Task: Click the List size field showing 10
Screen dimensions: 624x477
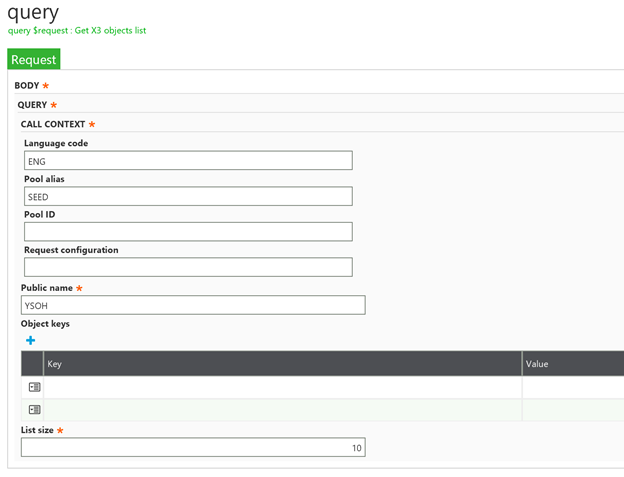Action: pos(193,448)
